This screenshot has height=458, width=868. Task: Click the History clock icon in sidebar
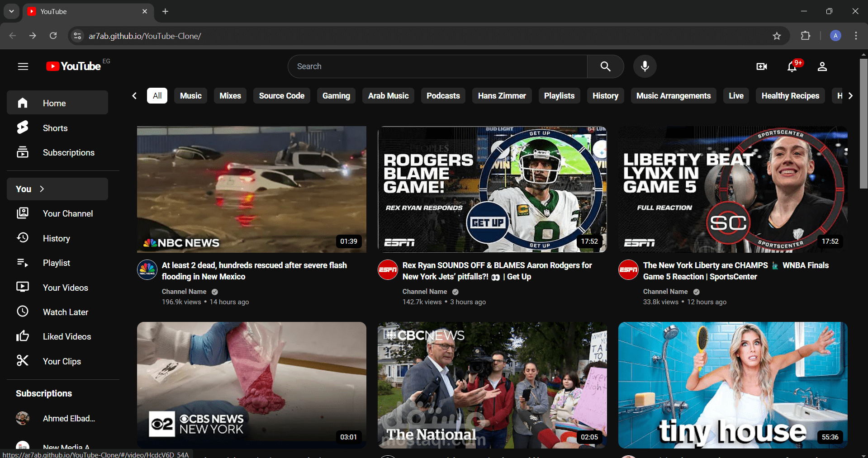[23, 238]
